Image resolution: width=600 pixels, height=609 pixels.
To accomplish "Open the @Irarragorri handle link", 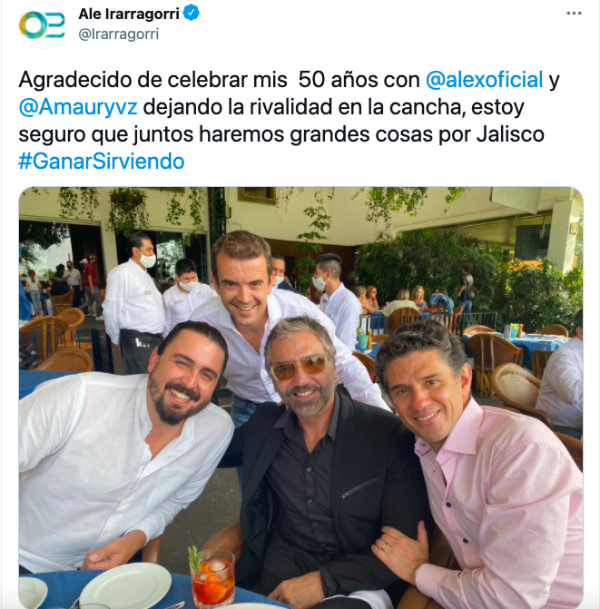I will coord(118,34).
